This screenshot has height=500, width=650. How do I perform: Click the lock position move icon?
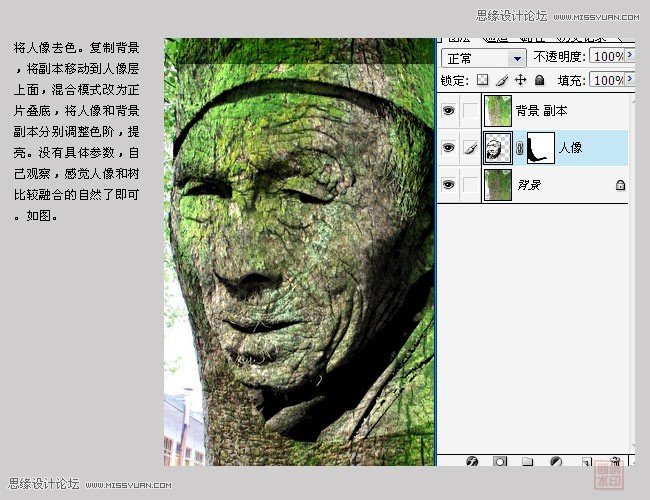tap(520, 80)
